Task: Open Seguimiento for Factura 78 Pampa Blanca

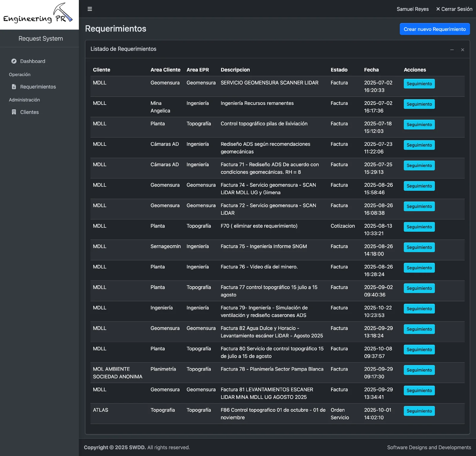Action: point(419,370)
